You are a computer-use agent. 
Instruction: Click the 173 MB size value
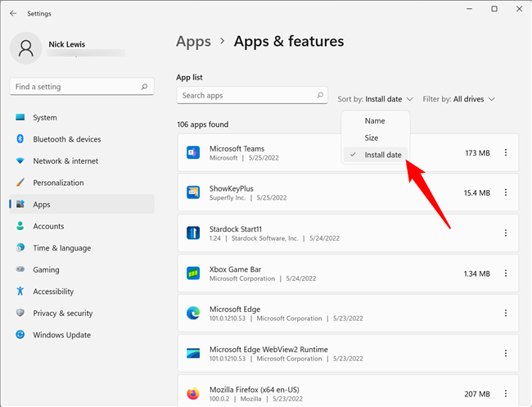[477, 153]
